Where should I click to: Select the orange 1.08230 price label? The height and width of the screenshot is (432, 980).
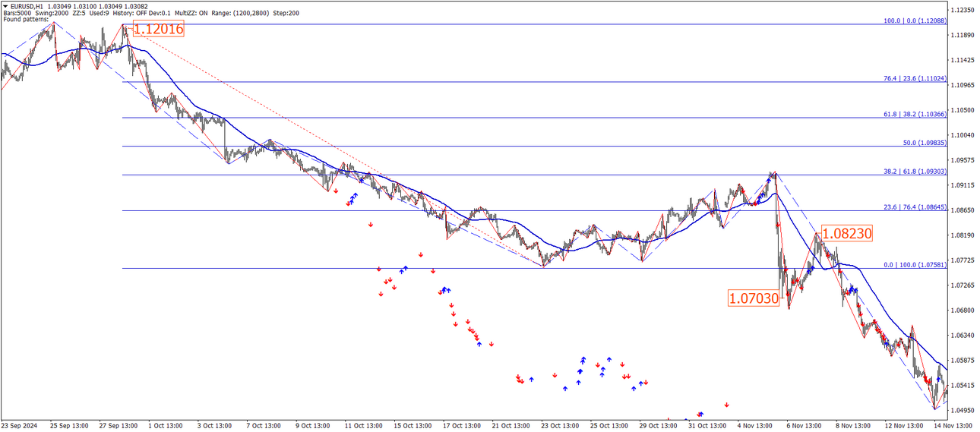[846, 234]
